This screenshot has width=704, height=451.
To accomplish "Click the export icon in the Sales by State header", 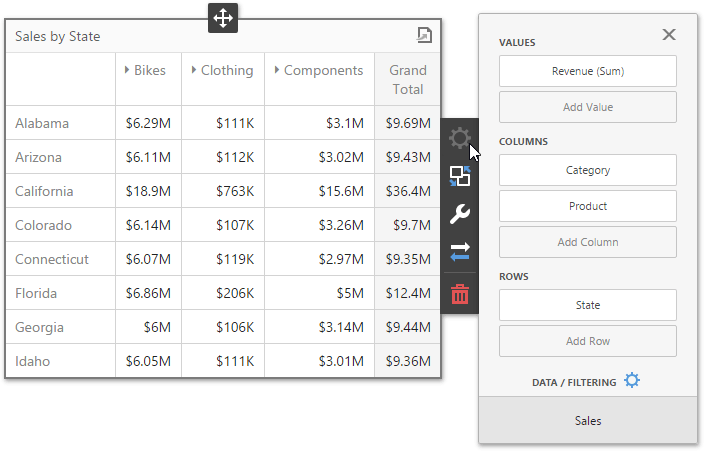I will point(424,36).
